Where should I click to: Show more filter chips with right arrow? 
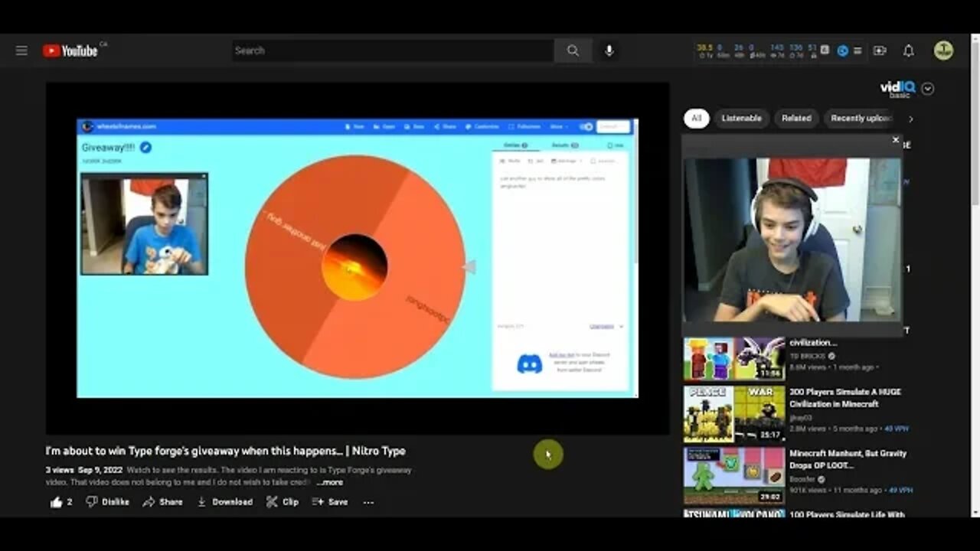(x=910, y=119)
